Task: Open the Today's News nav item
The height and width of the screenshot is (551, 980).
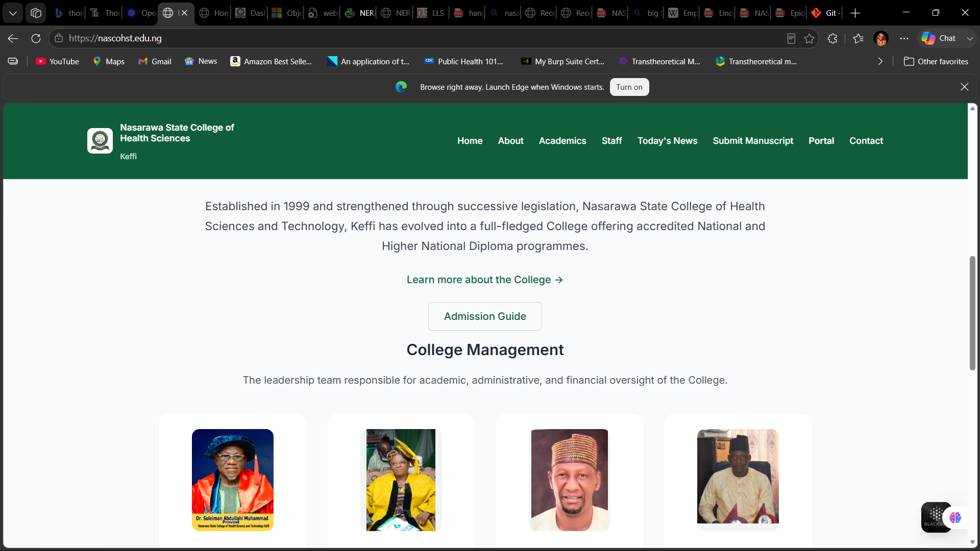Action: point(667,141)
